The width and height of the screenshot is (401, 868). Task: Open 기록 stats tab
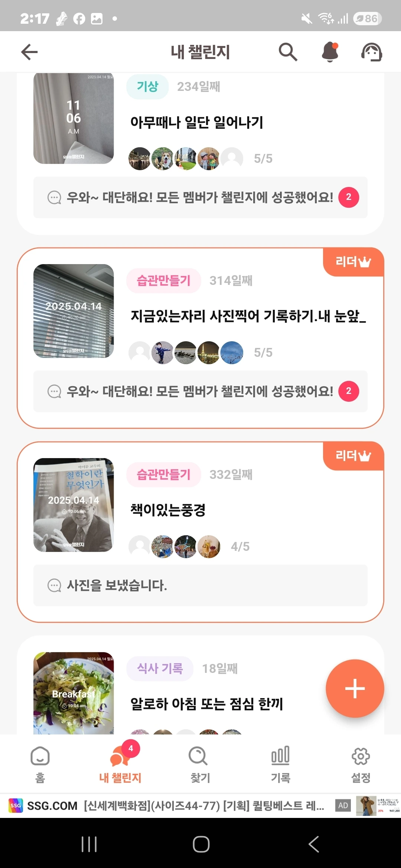281,764
